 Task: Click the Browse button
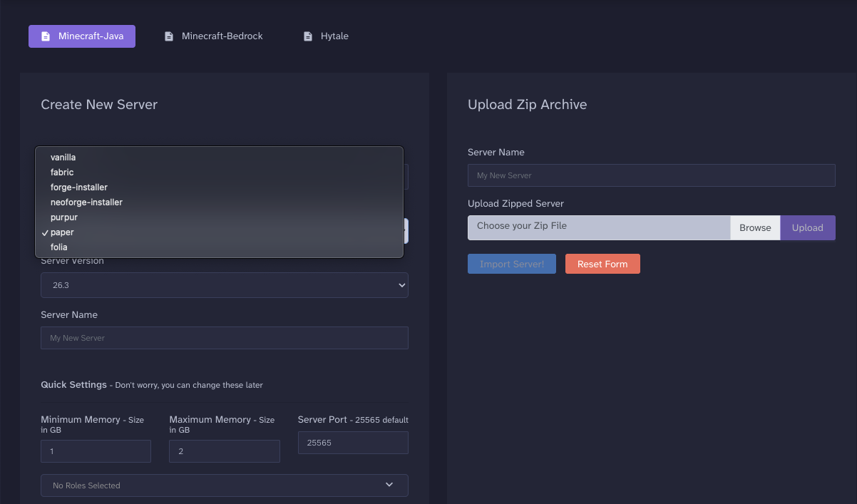pos(755,227)
